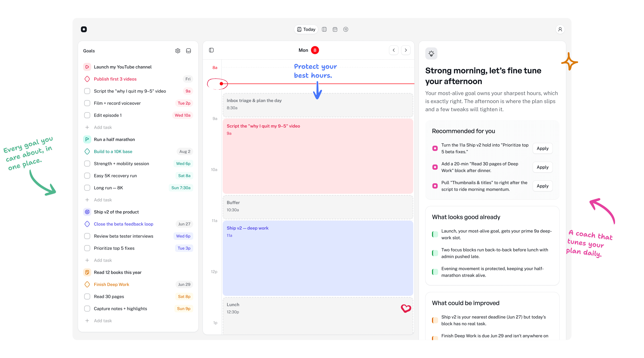Check off Prioritize top 5 fixes
This screenshot has width=644, height=358.
[87, 248]
